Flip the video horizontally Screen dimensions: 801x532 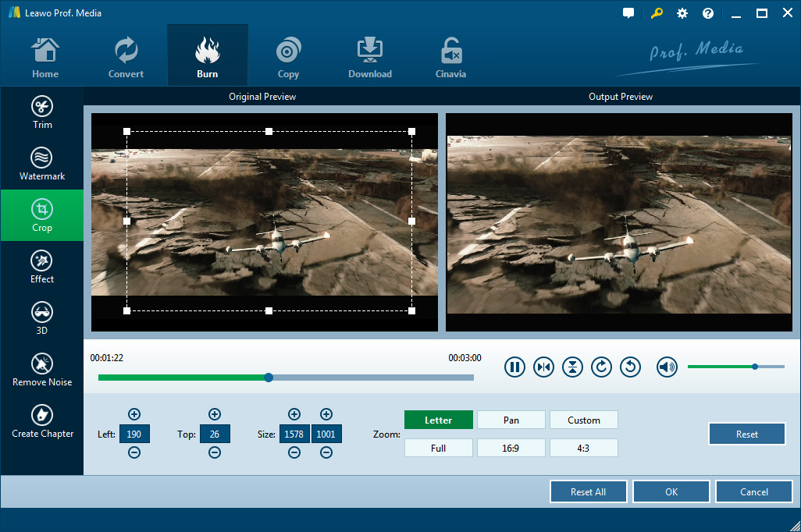click(x=543, y=367)
